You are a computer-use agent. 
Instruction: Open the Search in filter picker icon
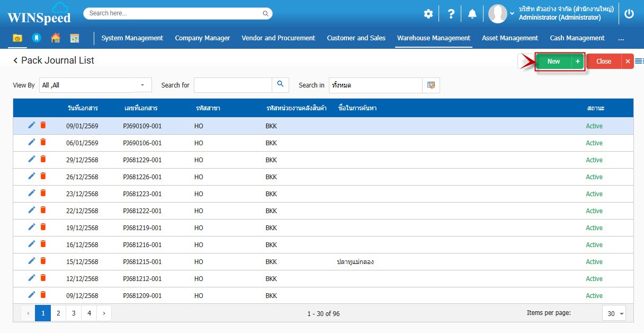tap(431, 85)
